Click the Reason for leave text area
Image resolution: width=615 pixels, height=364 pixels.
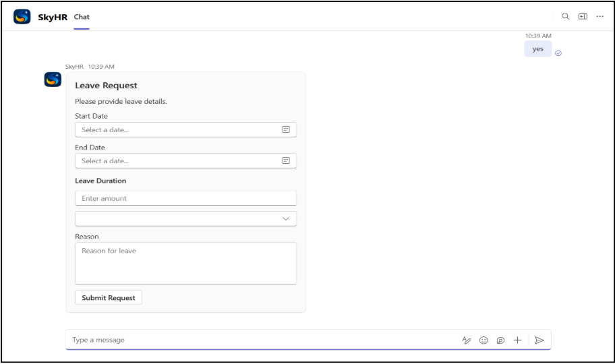(185, 263)
